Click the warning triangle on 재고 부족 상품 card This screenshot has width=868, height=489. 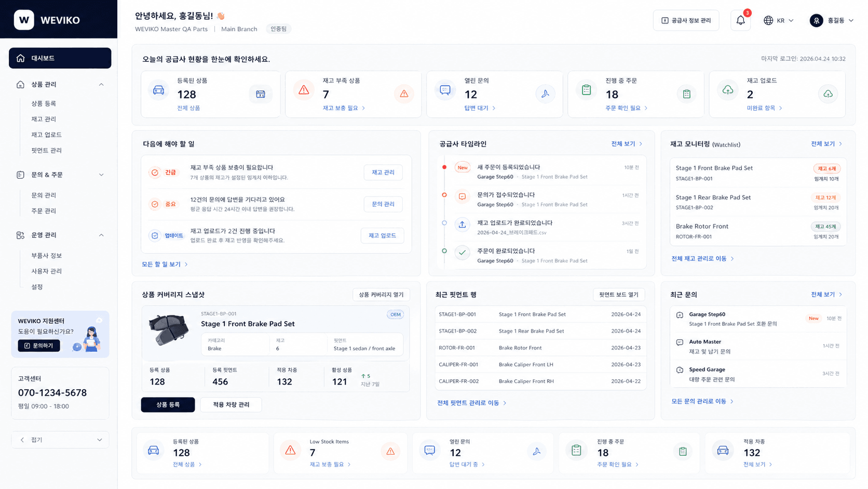(x=304, y=90)
